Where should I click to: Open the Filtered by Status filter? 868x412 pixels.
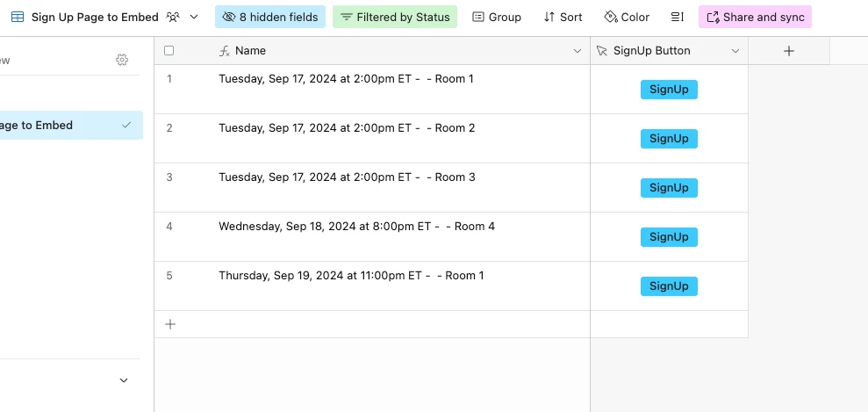click(395, 18)
